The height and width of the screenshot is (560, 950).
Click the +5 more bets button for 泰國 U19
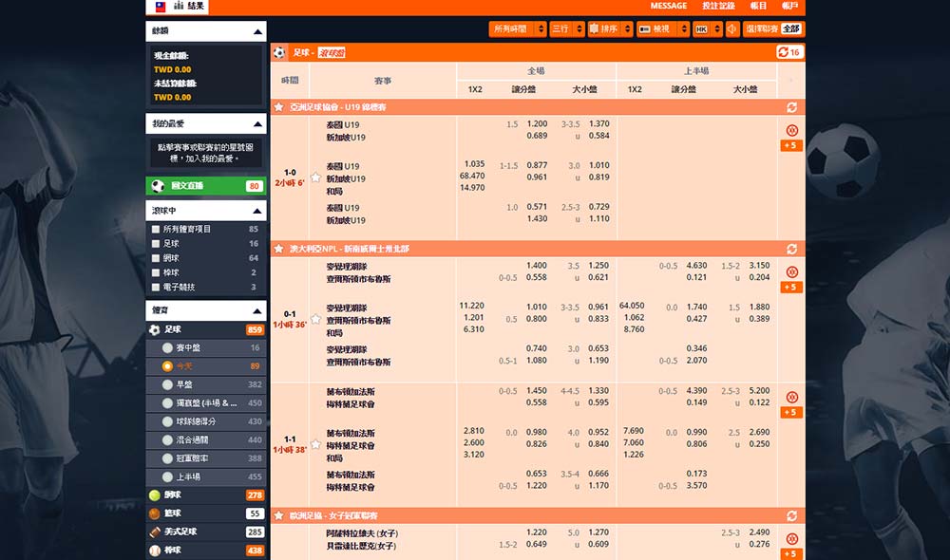tap(790, 145)
